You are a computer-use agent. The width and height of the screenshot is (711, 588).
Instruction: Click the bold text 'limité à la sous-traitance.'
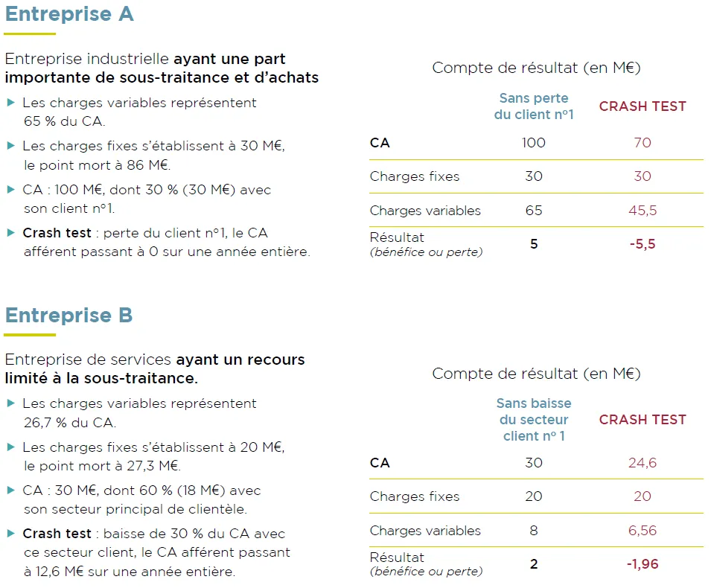point(101,378)
